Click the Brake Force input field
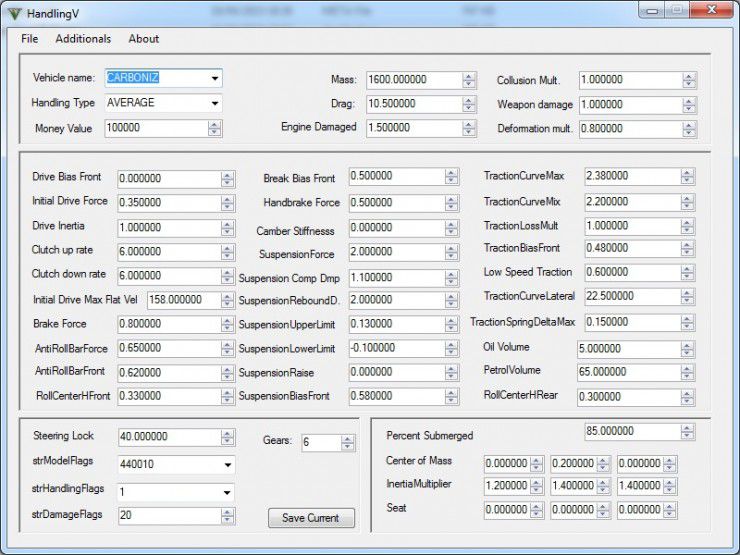 pyautogui.click(x=168, y=324)
